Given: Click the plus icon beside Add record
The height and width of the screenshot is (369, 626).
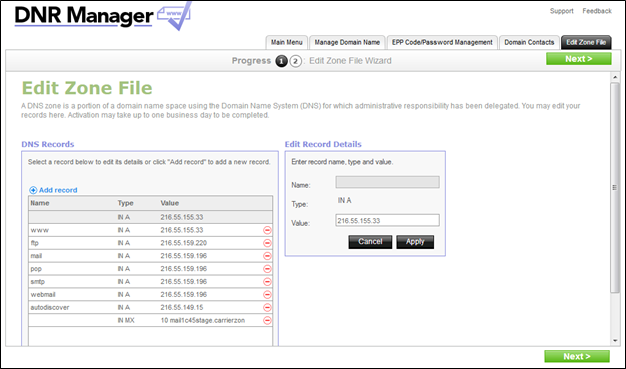Looking at the screenshot, I should coord(33,190).
